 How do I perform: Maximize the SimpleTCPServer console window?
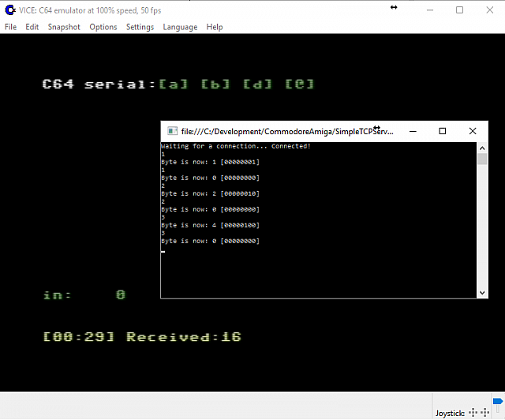point(443,131)
